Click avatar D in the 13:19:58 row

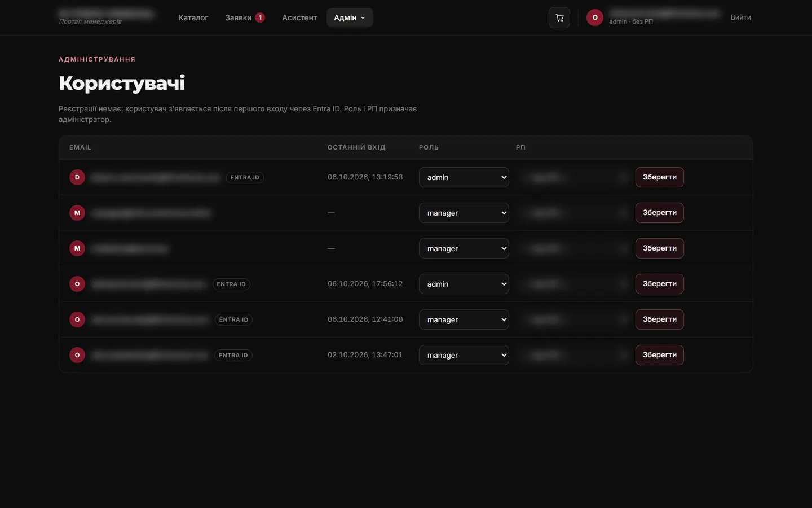[77, 177]
